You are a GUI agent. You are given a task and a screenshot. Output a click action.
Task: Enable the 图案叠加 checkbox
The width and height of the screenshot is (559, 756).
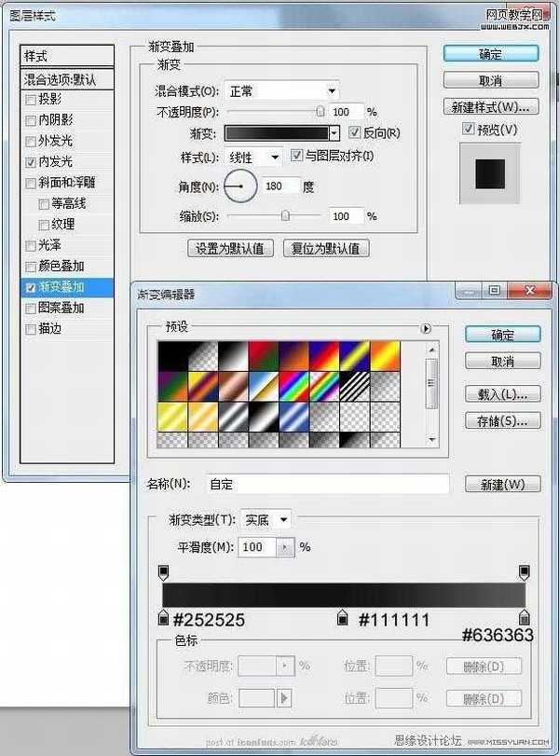(31, 309)
